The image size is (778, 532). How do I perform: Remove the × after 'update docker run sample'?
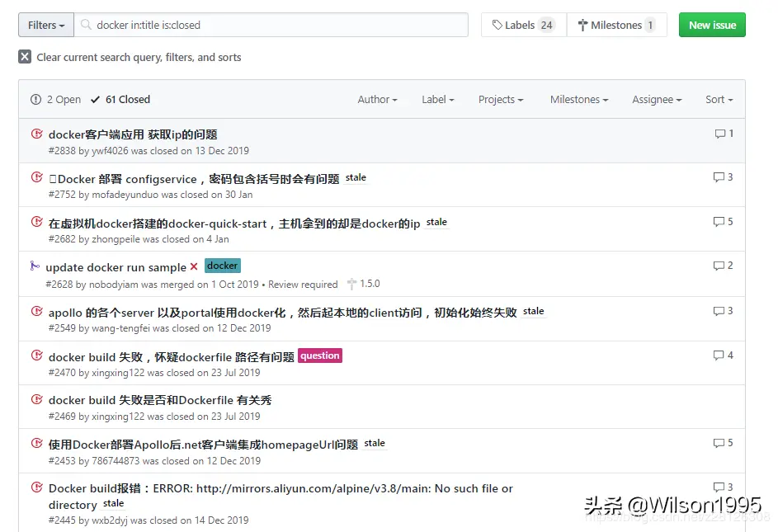point(193,266)
